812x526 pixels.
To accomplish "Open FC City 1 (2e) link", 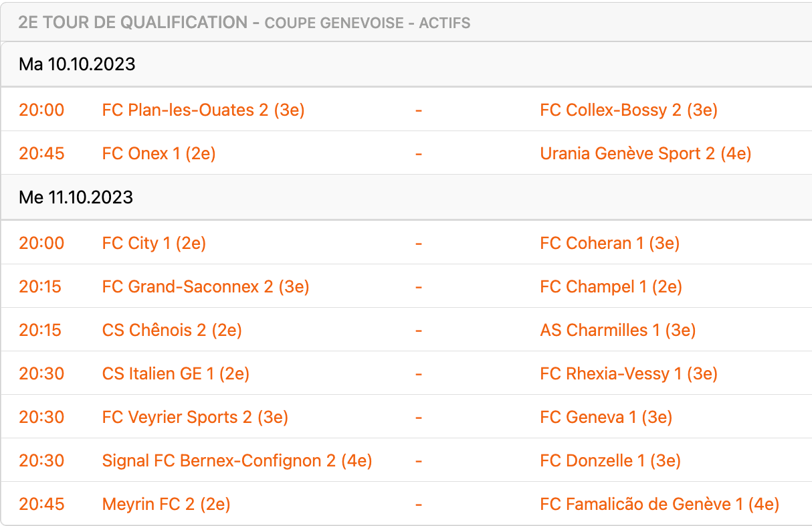I will 154,243.
